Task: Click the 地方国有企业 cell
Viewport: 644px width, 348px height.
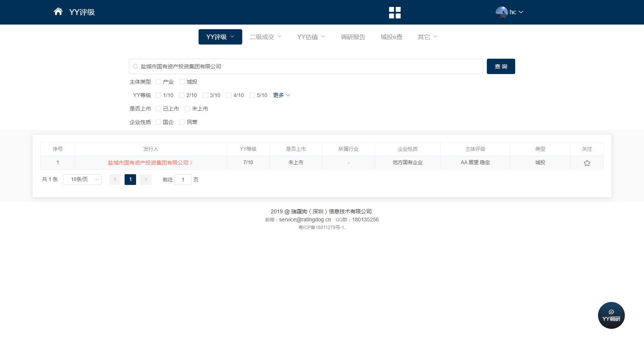Action: (407, 163)
